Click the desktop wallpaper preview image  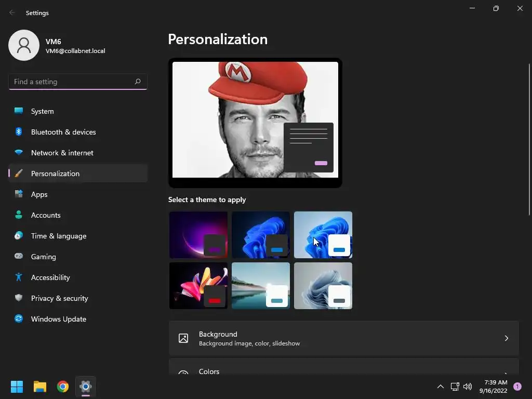[x=255, y=119]
